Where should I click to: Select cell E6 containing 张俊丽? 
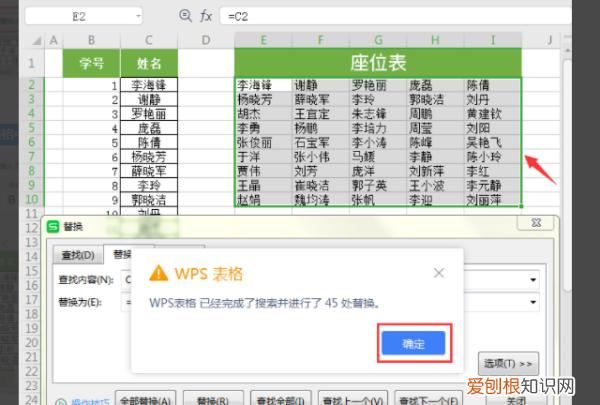[x=263, y=142]
